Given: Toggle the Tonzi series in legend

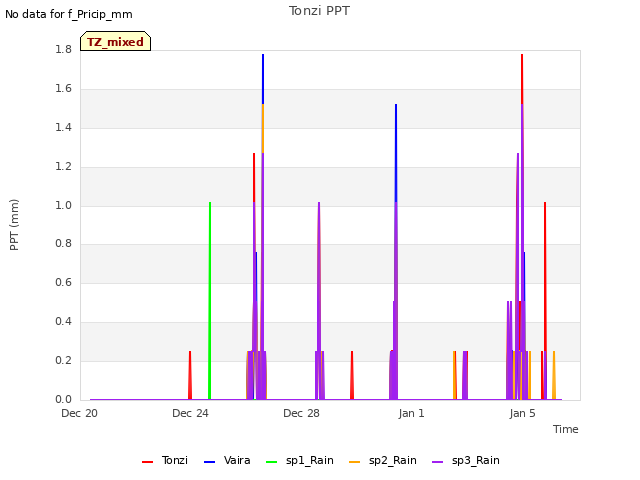Looking at the screenshot, I should coord(165,460).
